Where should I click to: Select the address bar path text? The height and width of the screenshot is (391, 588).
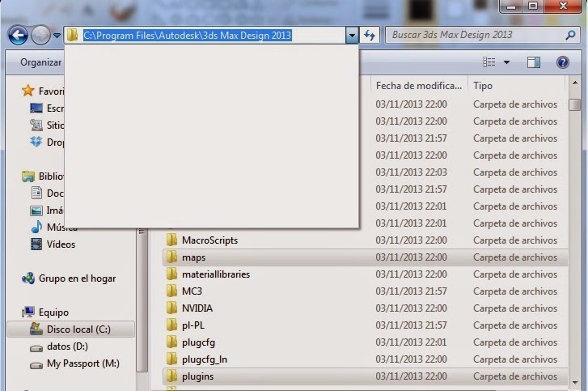(x=187, y=36)
